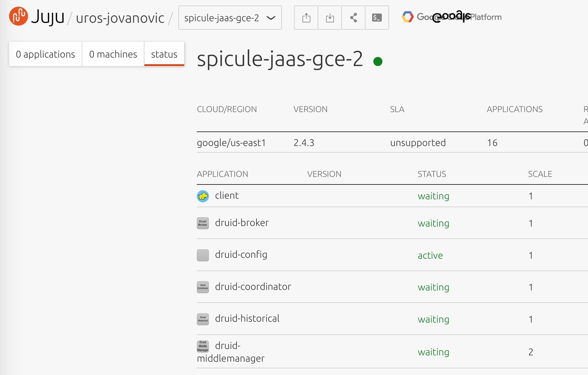Click the Juju wordmark text
Screen dimensions: 588x375
coord(48,17)
